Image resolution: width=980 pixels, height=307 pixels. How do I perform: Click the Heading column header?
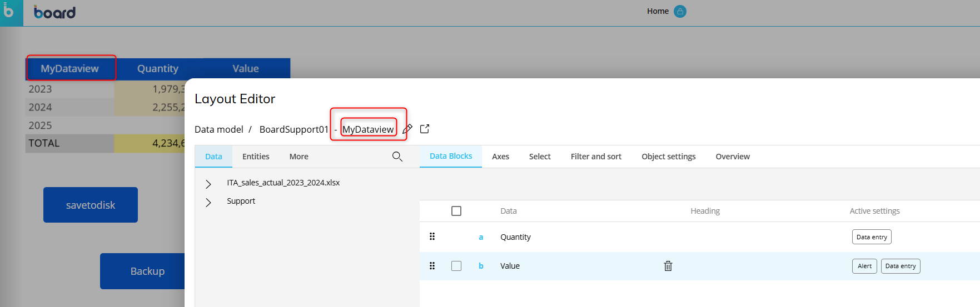705,211
